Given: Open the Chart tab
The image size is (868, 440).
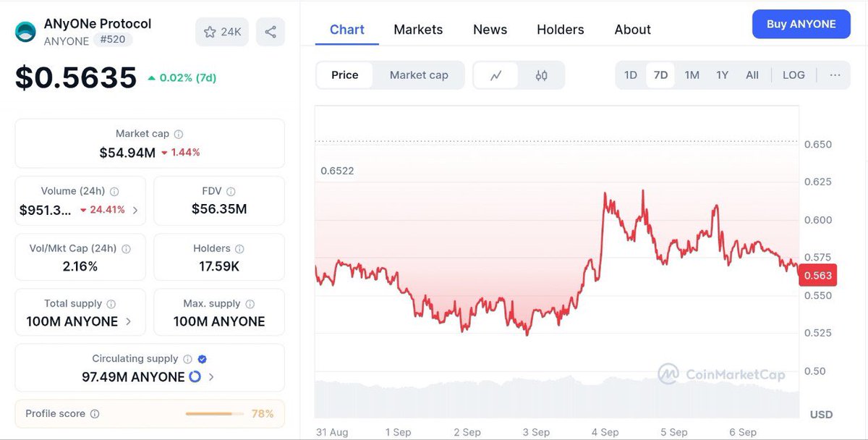Looking at the screenshot, I should click(347, 30).
